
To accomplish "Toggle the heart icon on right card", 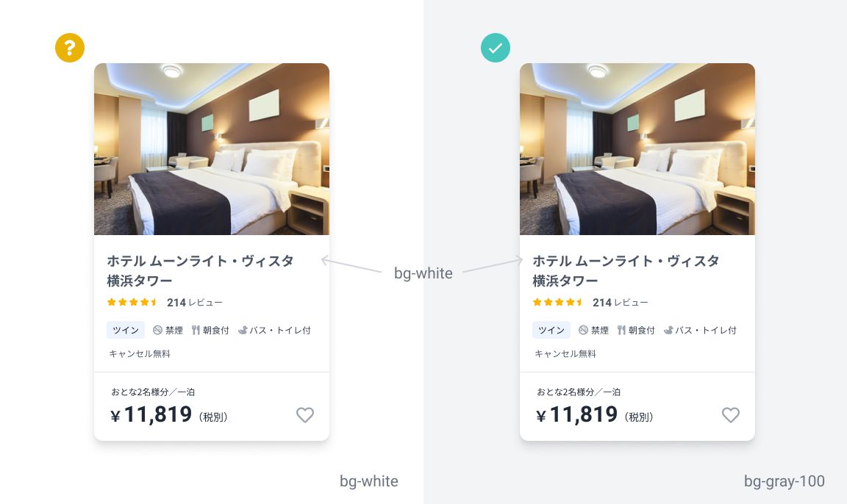I will tap(731, 415).
